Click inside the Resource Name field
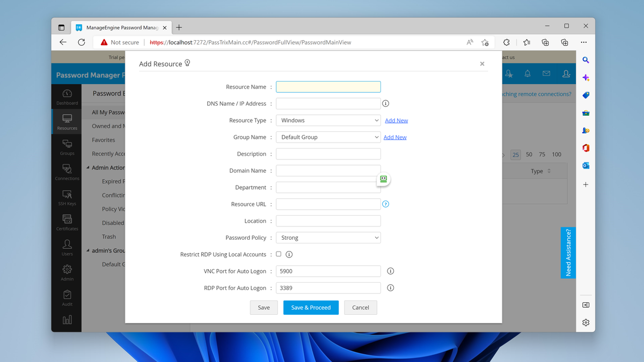The width and height of the screenshot is (644, 362). (x=328, y=86)
